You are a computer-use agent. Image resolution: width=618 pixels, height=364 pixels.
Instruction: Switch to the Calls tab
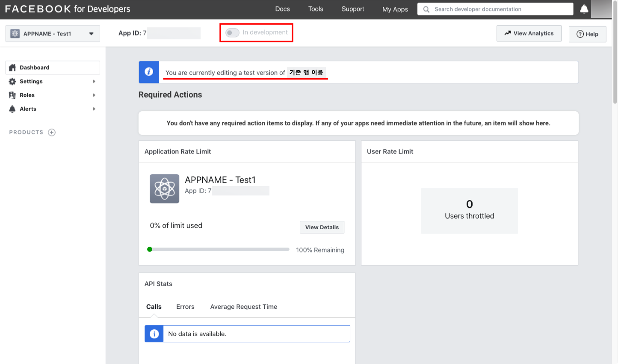click(154, 307)
